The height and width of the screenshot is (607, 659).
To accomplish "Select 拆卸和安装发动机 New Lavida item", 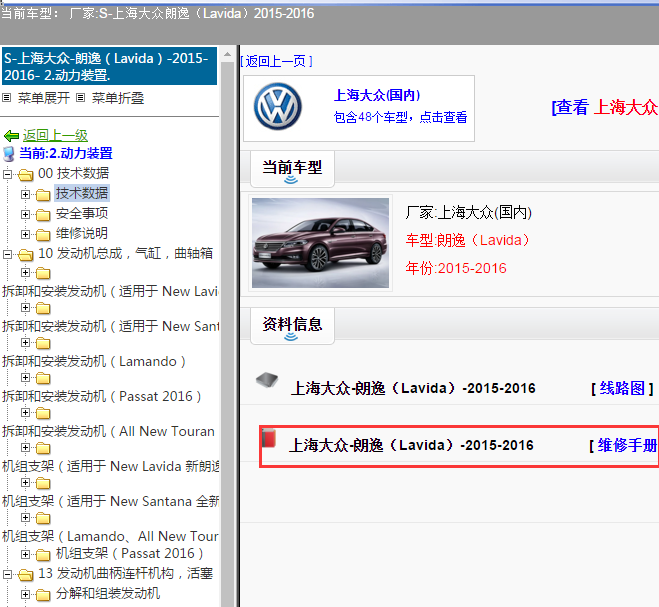I will (x=110, y=291).
